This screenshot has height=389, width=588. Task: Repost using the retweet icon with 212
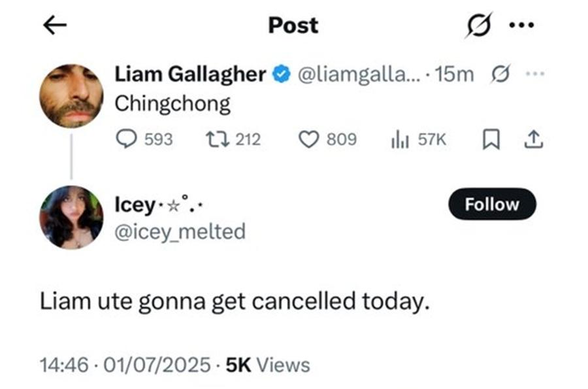tap(214, 139)
